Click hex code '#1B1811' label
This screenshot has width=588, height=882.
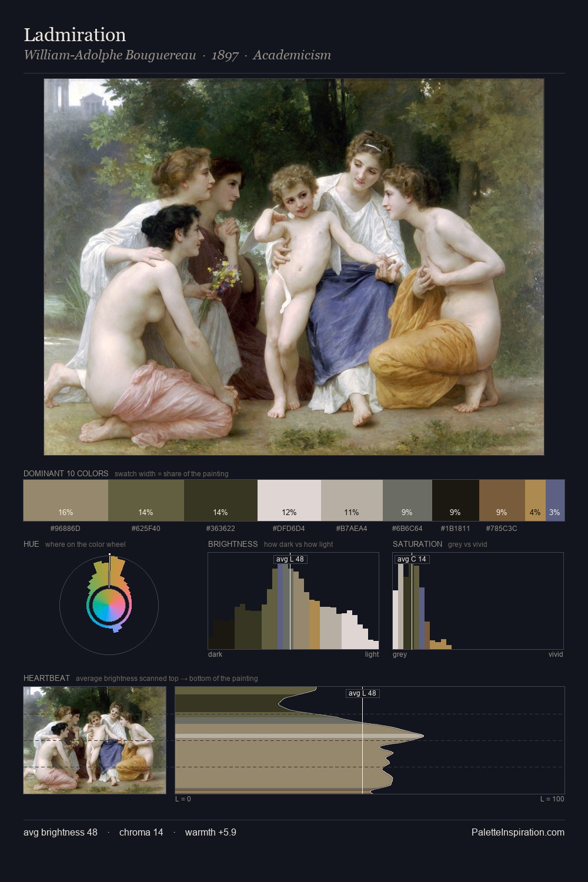pyautogui.click(x=455, y=528)
